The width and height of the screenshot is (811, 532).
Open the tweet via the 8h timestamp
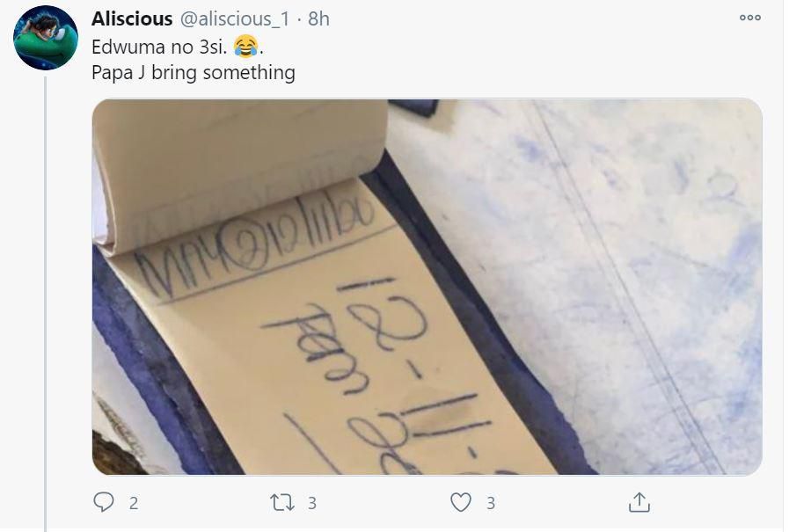(318, 18)
